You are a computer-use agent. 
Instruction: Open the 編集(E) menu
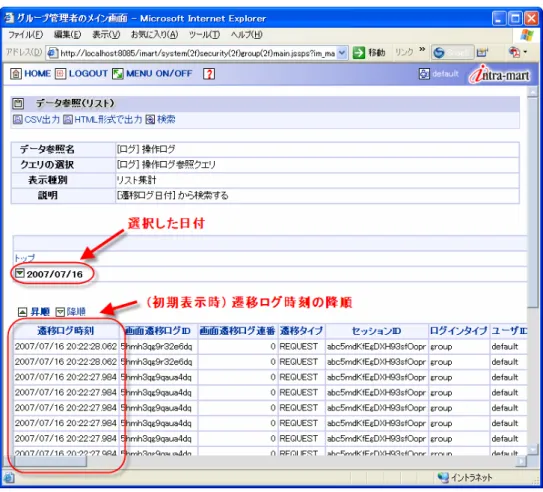tap(68, 35)
